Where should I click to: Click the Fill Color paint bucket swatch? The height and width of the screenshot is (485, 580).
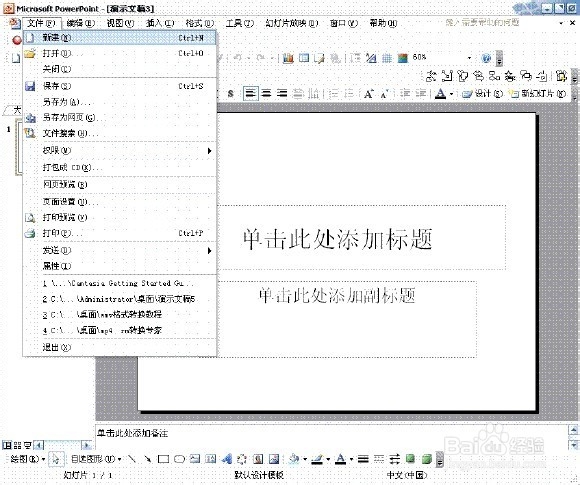pyautogui.click(x=294, y=459)
